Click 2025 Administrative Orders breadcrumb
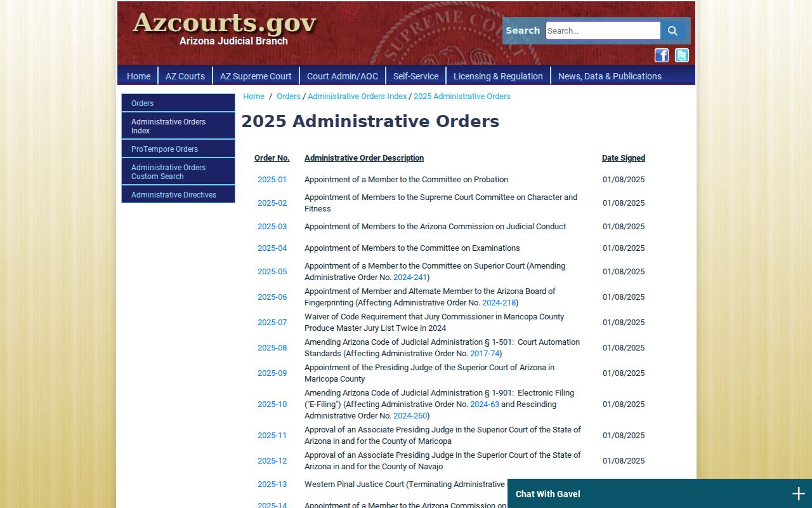The image size is (812, 508). click(462, 97)
